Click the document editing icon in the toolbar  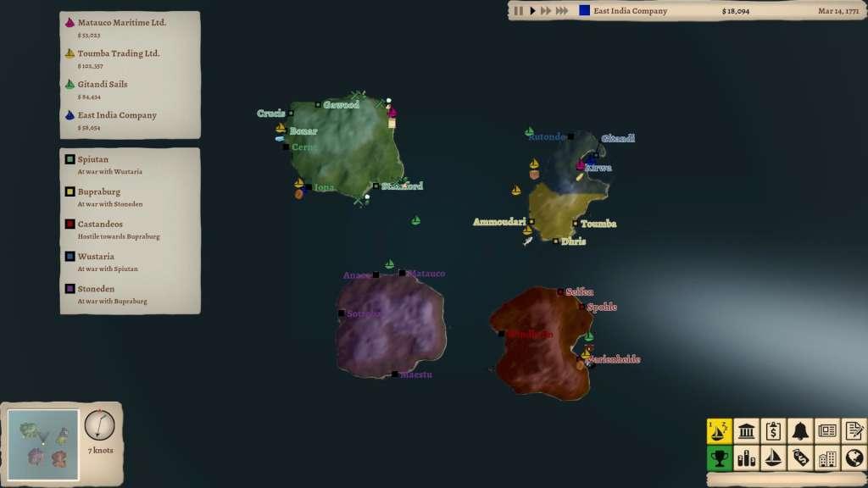tap(854, 433)
